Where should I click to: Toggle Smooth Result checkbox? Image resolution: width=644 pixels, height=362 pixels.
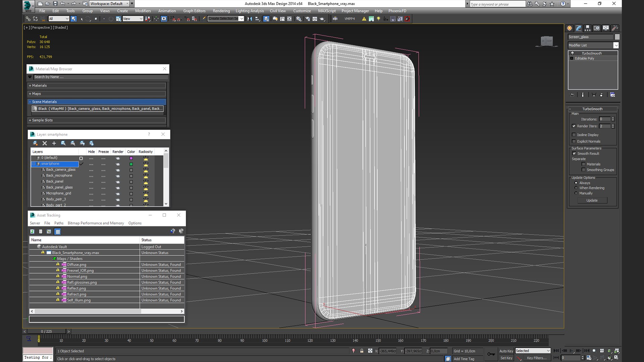click(x=574, y=154)
